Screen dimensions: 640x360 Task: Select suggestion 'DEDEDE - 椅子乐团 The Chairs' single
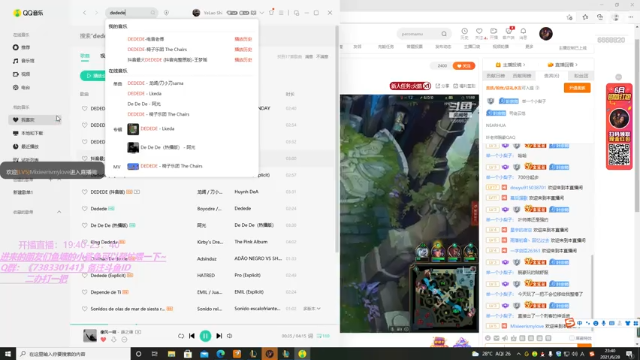coord(158,114)
